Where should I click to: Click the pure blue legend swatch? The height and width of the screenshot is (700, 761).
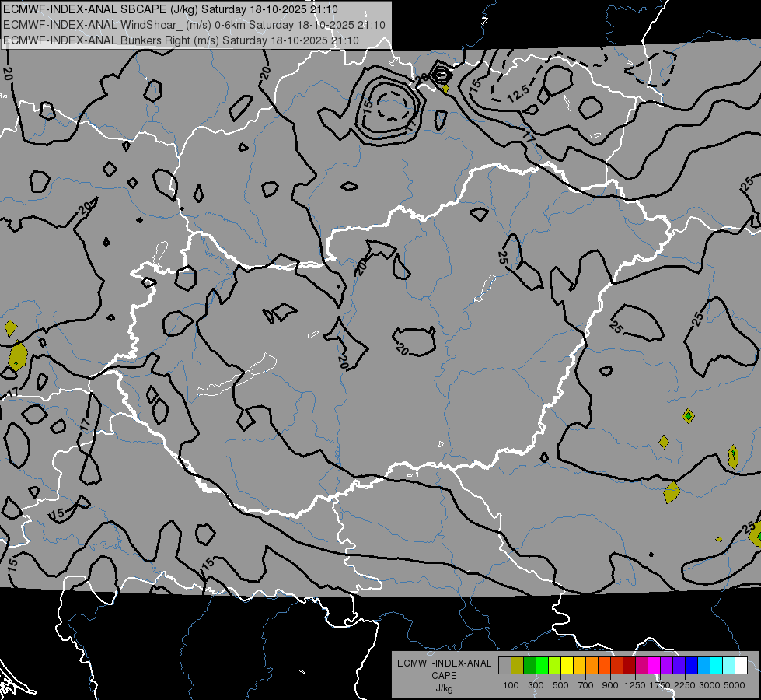(x=692, y=666)
